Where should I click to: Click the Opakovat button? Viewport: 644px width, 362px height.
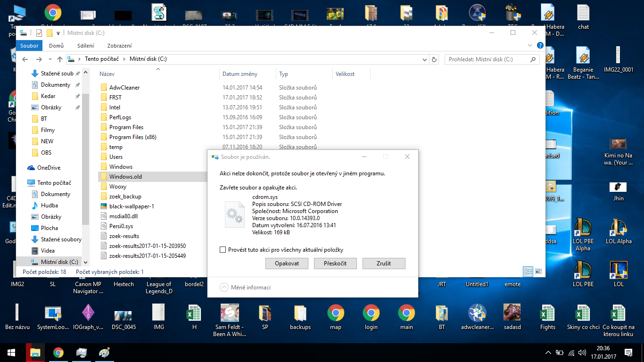(x=287, y=263)
